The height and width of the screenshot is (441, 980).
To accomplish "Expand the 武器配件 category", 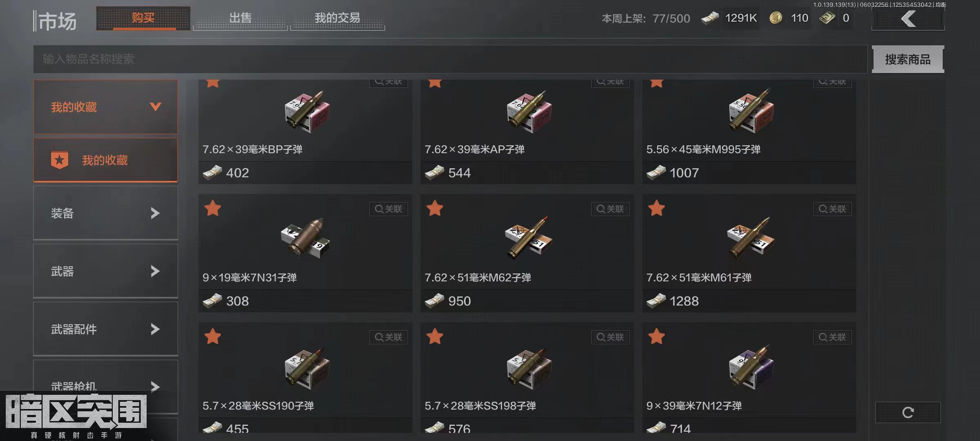I will [105, 329].
